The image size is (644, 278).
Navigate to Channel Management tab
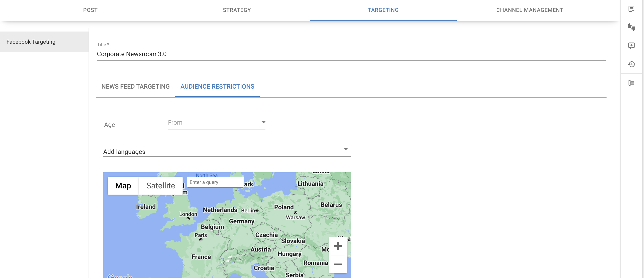tap(529, 10)
